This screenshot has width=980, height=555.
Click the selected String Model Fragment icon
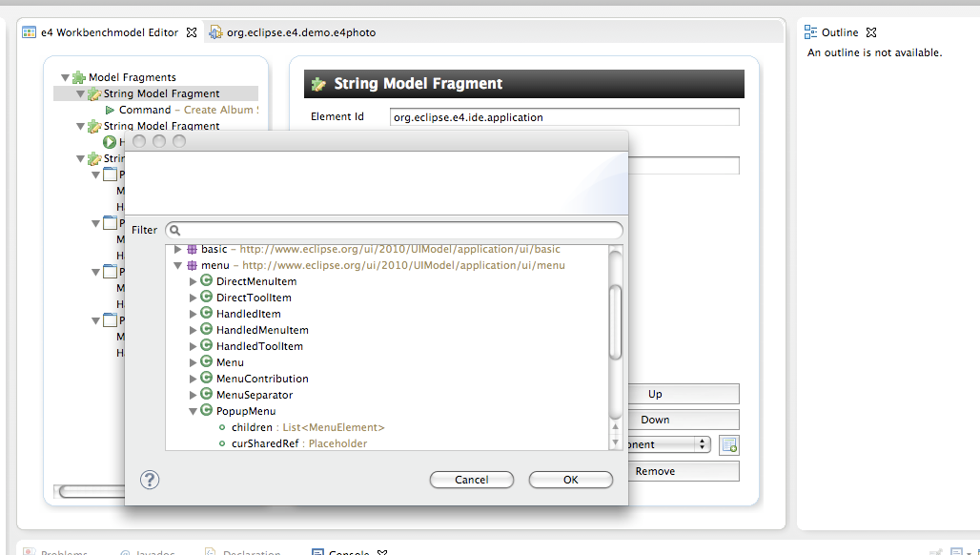(94, 93)
